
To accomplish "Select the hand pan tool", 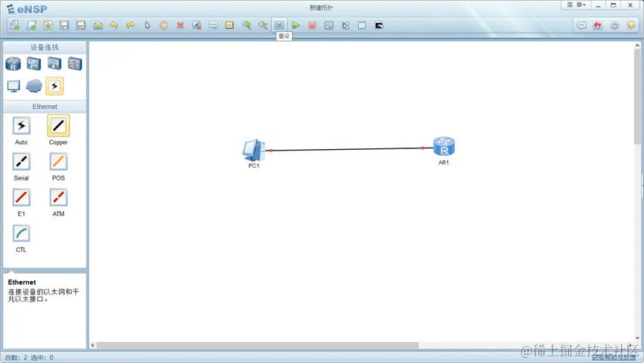I will (x=164, y=25).
